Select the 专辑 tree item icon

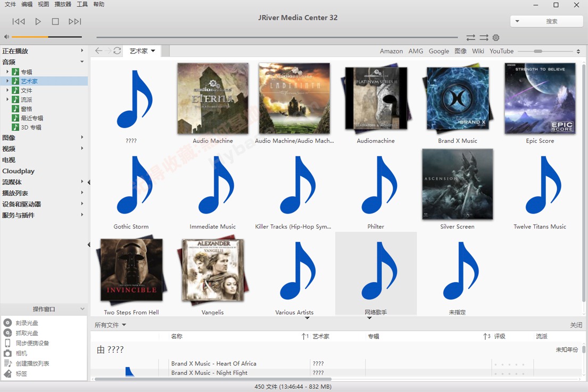pyautogui.click(x=15, y=72)
